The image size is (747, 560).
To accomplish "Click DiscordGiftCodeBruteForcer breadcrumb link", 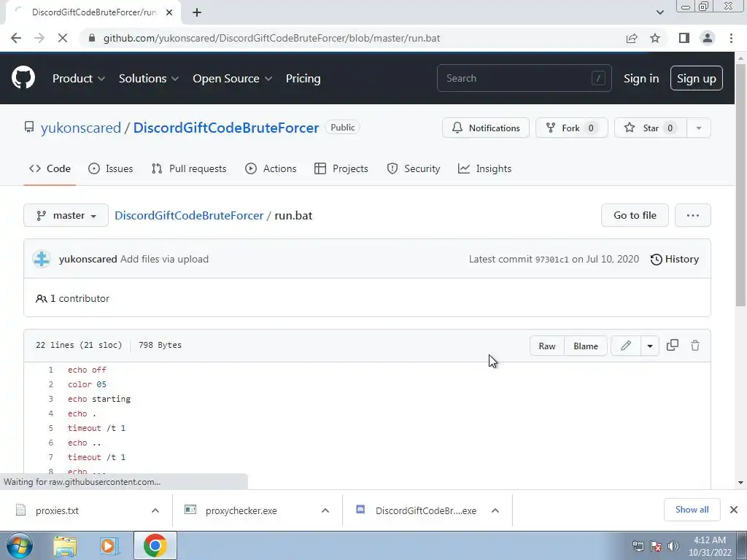I will 189,215.
